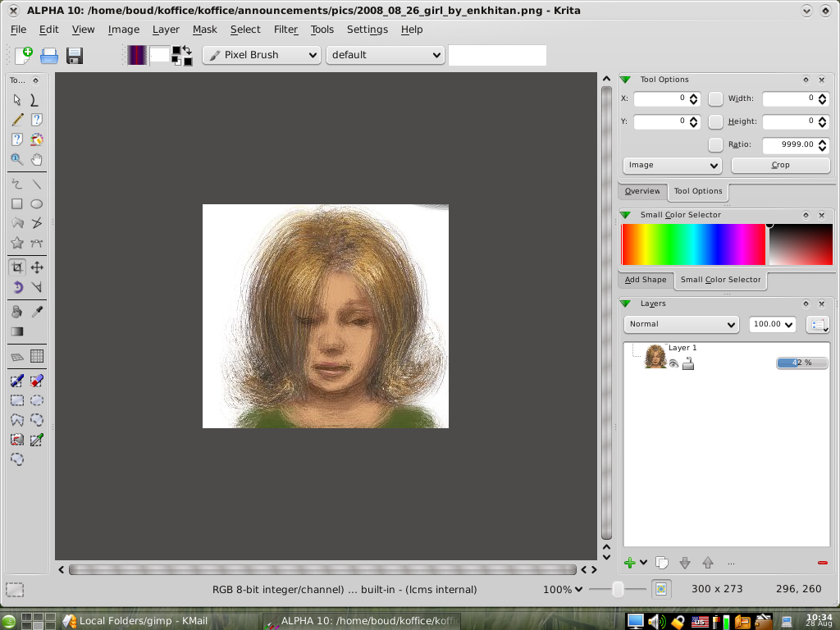The width and height of the screenshot is (840, 630).
Task: Enable the Width constraint checkbox
Action: pyautogui.click(x=715, y=98)
